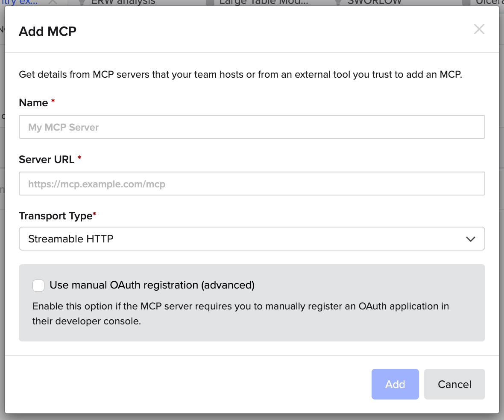Select the leftmost blue-titled background tab
This screenshot has height=420, width=504.
coord(19,2)
